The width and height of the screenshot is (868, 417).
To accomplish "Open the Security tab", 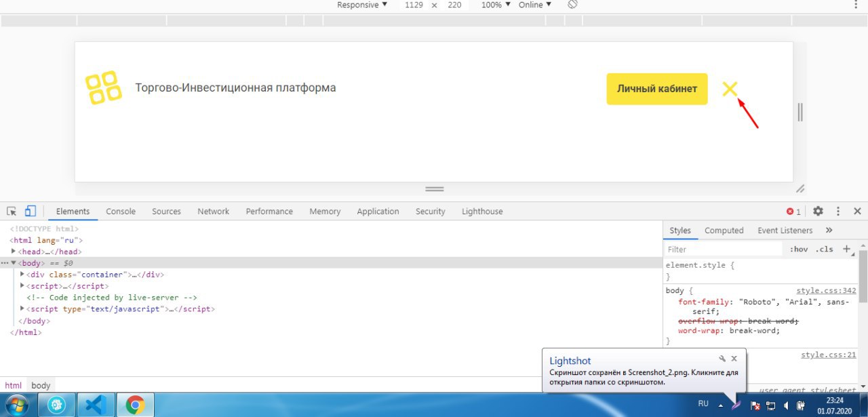I will (430, 212).
